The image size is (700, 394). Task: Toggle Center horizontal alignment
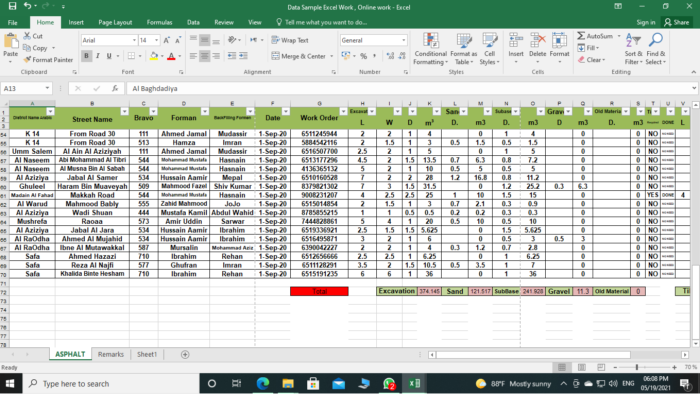pos(204,56)
